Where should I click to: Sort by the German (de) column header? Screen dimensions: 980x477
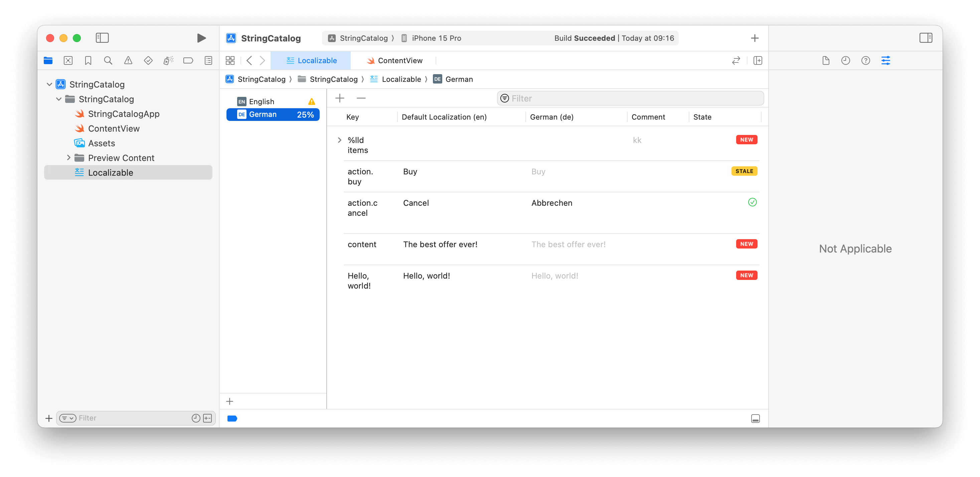point(552,117)
